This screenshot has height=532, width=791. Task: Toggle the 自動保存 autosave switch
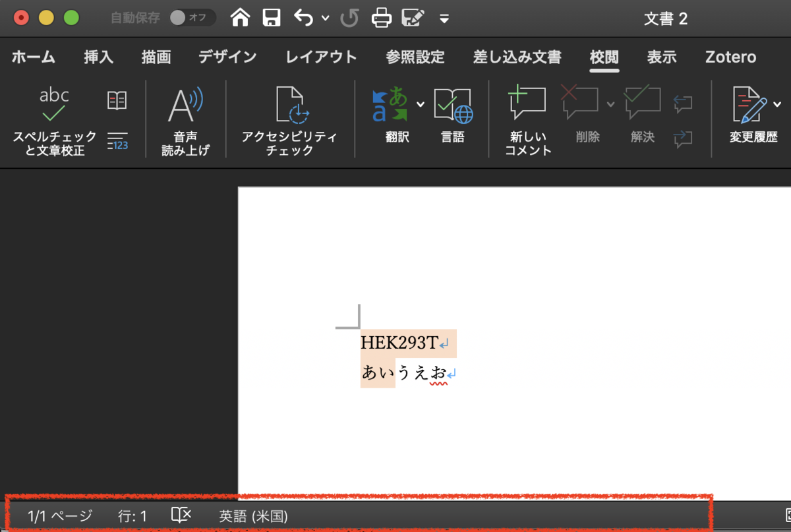(192, 18)
